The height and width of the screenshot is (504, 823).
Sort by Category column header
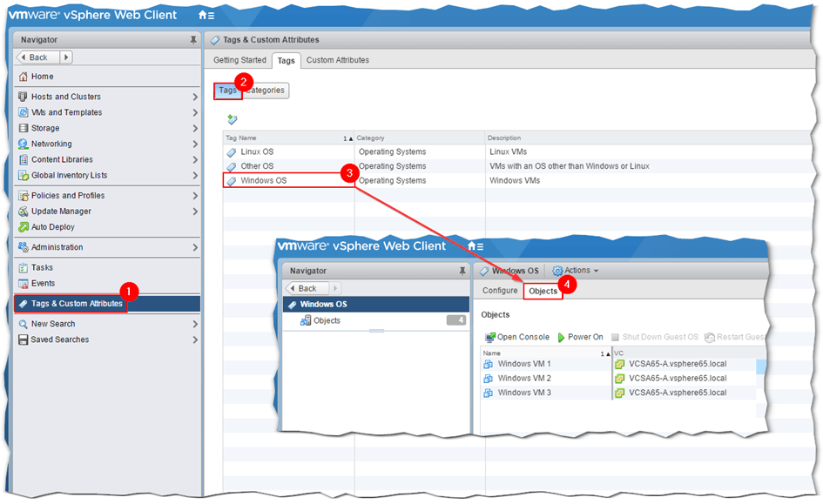[x=420, y=138]
